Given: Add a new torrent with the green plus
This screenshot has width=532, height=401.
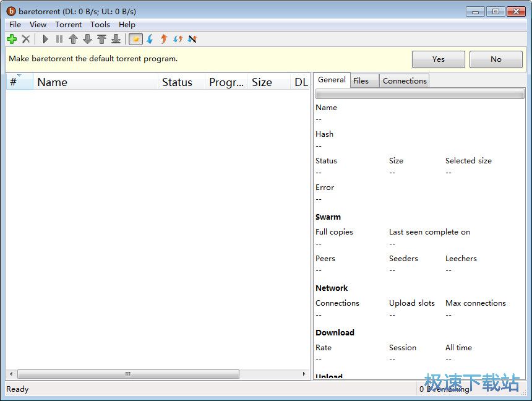Looking at the screenshot, I should (x=11, y=39).
